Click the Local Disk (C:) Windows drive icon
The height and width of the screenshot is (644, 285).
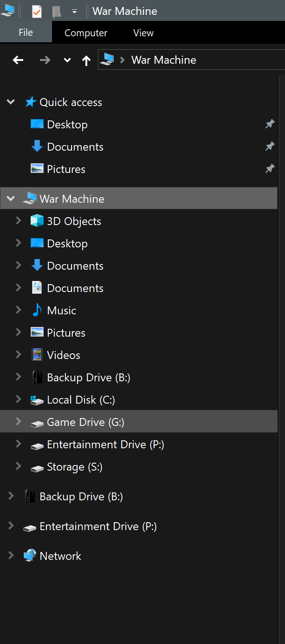(x=37, y=400)
